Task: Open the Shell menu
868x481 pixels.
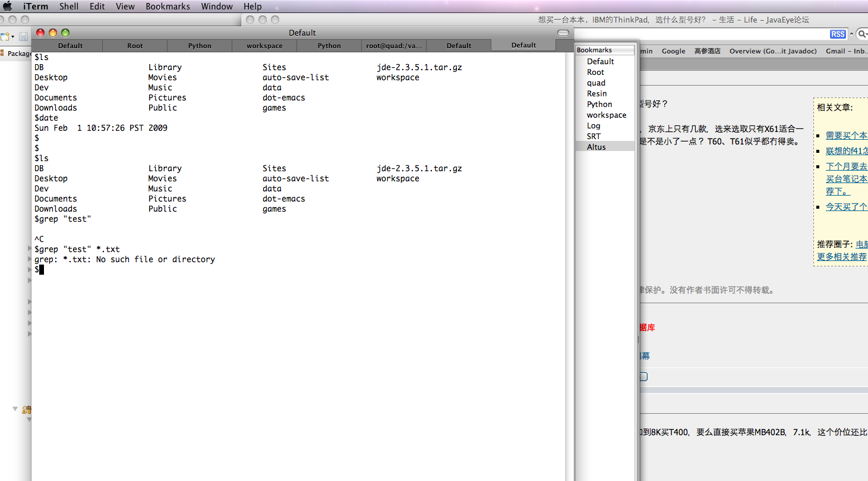Action: (x=69, y=7)
